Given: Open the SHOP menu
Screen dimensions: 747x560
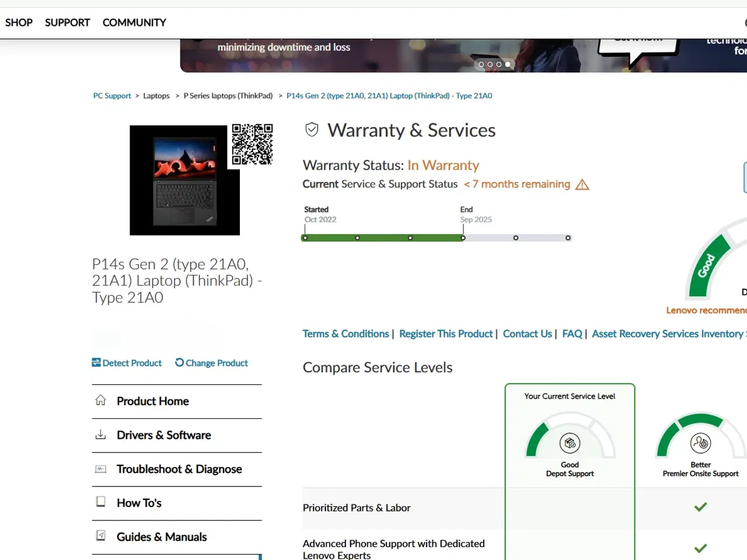Looking at the screenshot, I should [x=19, y=23].
